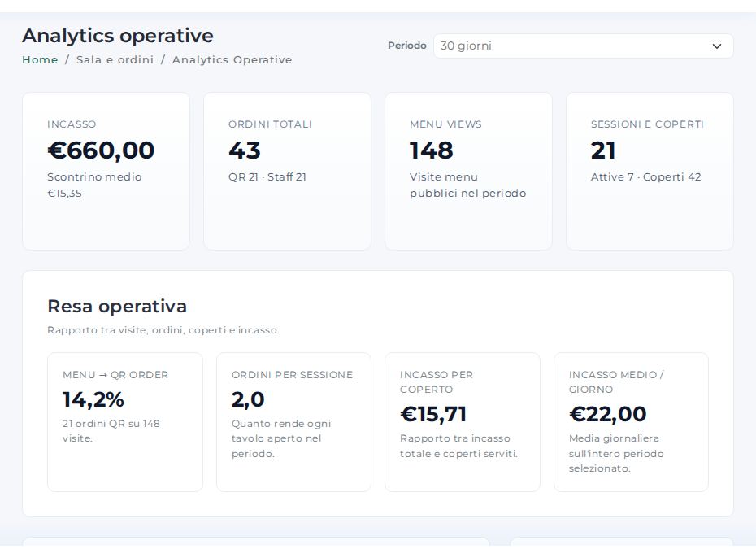Image resolution: width=756 pixels, height=549 pixels.
Task: Click the chevron arrow in Periodo selector
Action: (x=717, y=46)
